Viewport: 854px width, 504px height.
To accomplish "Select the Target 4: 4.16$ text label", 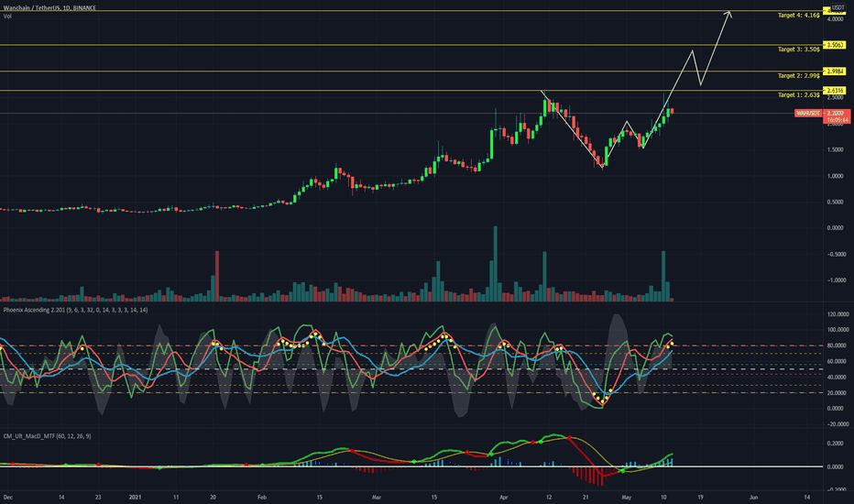I will tap(798, 16).
